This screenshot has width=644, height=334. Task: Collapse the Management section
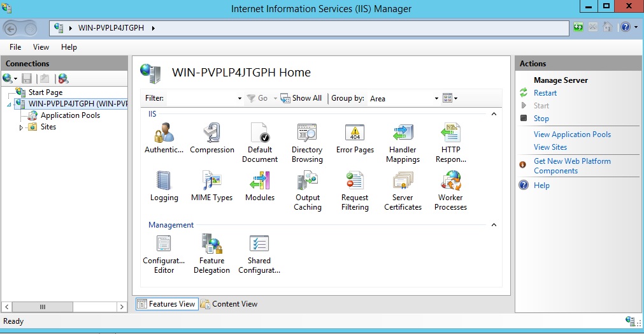pos(494,225)
